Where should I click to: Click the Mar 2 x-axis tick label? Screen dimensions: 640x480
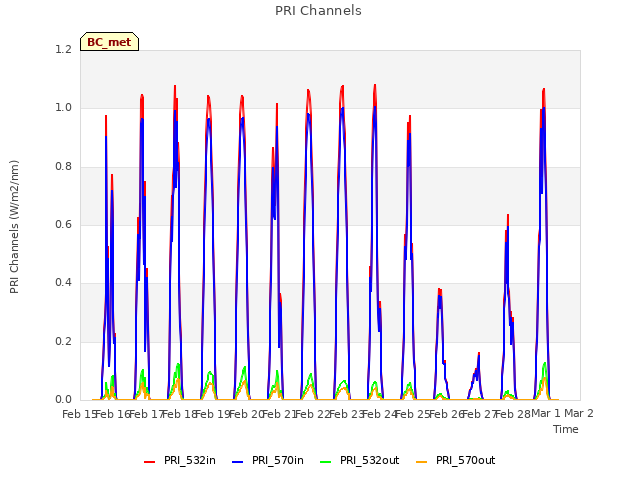coord(579,413)
